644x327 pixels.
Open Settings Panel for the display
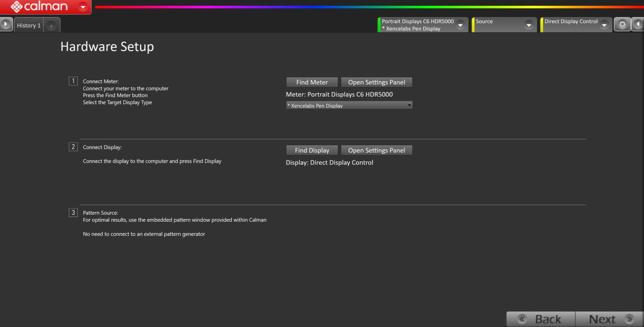[x=377, y=150]
